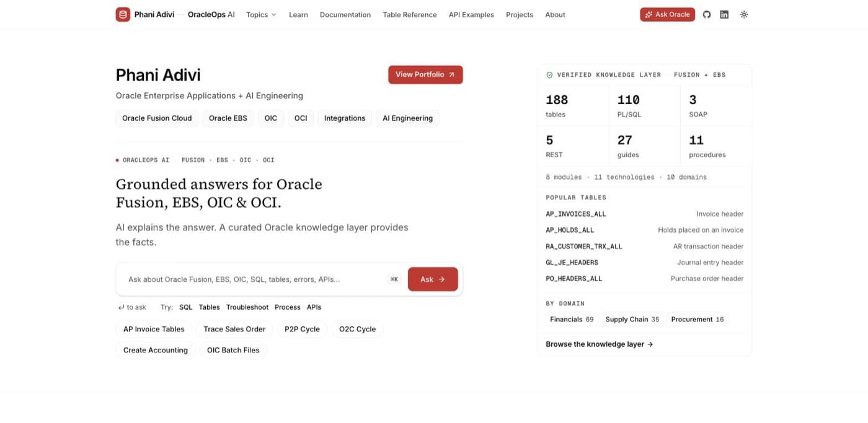The width and height of the screenshot is (868, 423).
Task: Open the 188 tables stat
Action: pos(573,106)
